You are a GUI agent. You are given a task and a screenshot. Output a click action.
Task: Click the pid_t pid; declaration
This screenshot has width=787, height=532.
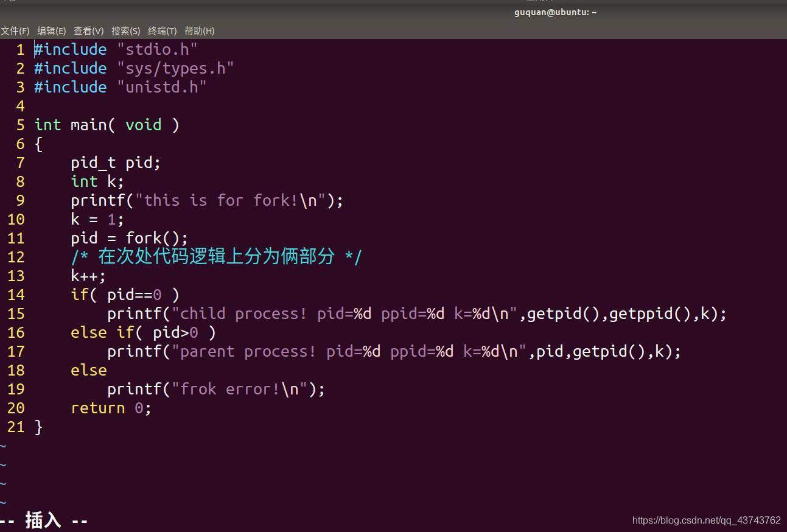tap(116, 163)
